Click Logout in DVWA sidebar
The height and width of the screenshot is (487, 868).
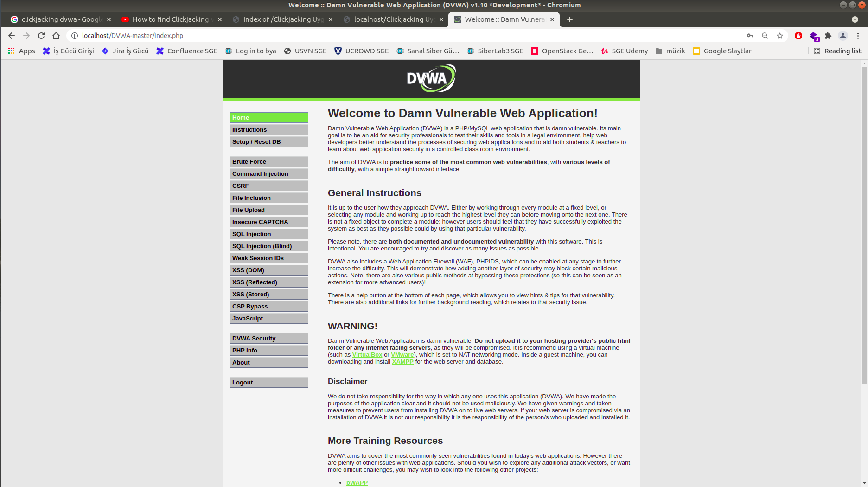point(269,383)
